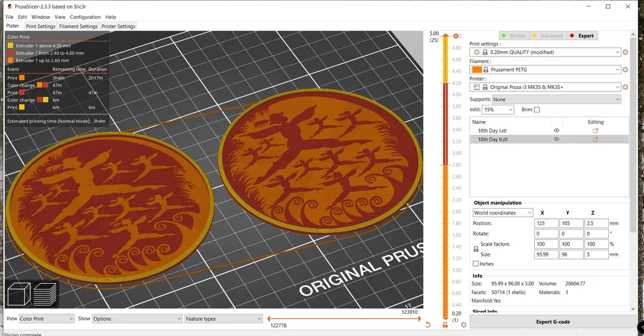Screen dimensions: 644x336
Task: Open Infill percentage dropdown
Action: pos(498,110)
